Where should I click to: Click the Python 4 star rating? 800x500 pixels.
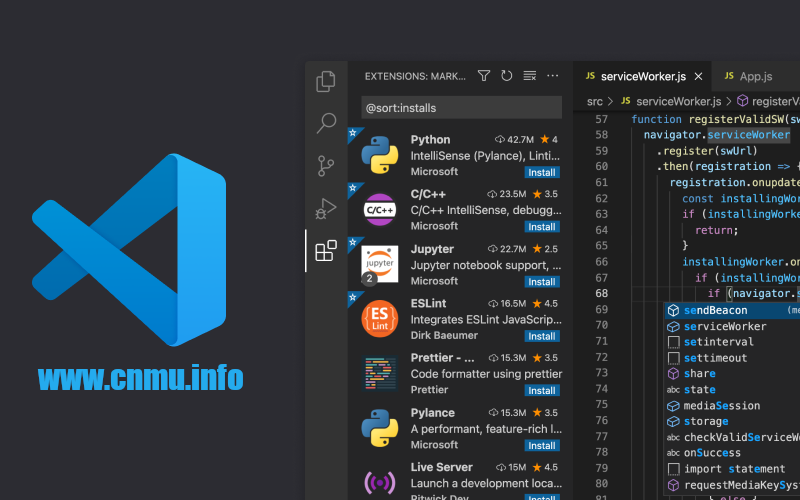(x=549, y=139)
